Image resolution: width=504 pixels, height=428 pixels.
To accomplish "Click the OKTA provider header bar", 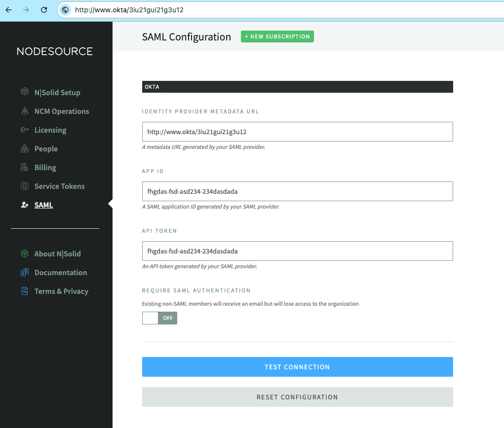I will (297, 87).
